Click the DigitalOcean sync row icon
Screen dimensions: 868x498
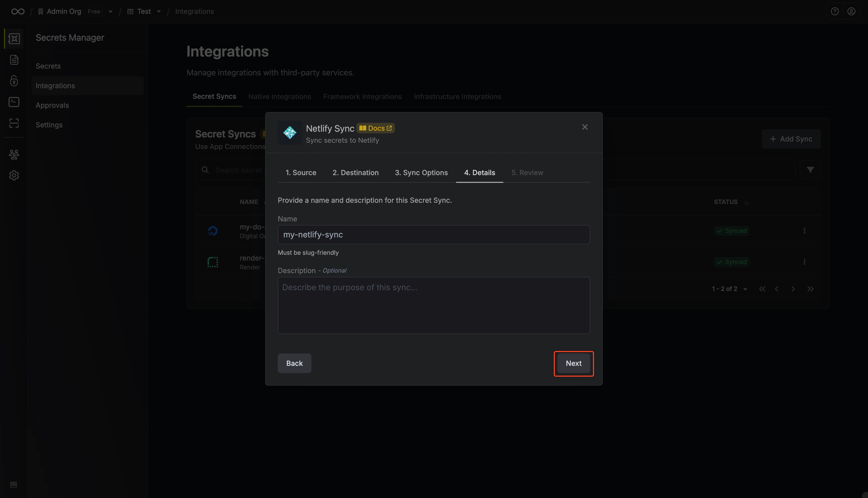(x=213, y=231)
